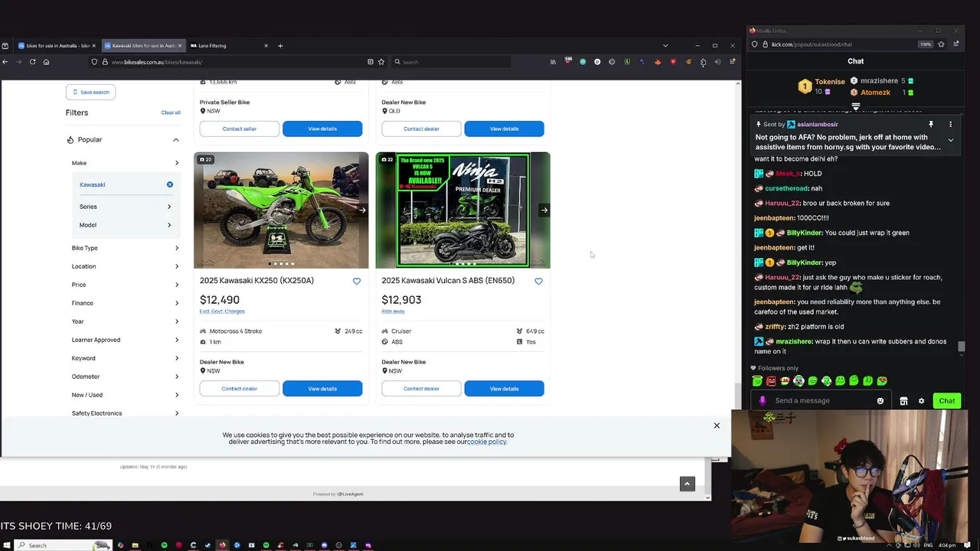Expand the Finance filter
This screenshot has height=551, width=980.
(x=126, y=303)
